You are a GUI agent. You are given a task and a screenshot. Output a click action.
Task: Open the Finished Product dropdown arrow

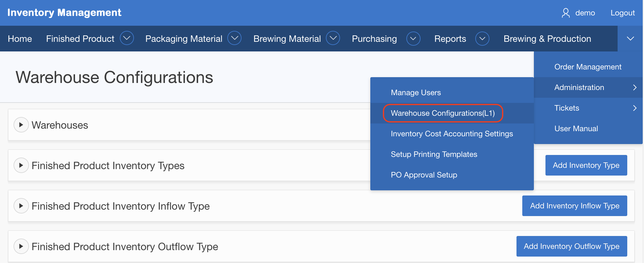pyautogui.click(x=127, y=38)
